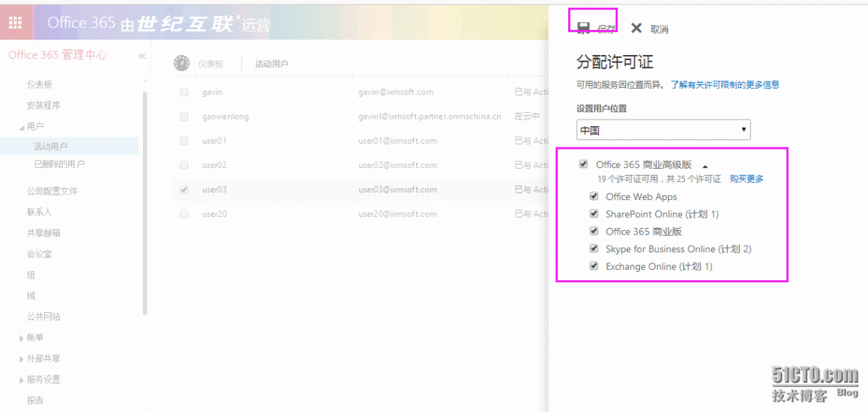Click user01@ixmsoft.com email cell
Image resolution: width=868 pixels, height=412 pixels.
point(397,141)
